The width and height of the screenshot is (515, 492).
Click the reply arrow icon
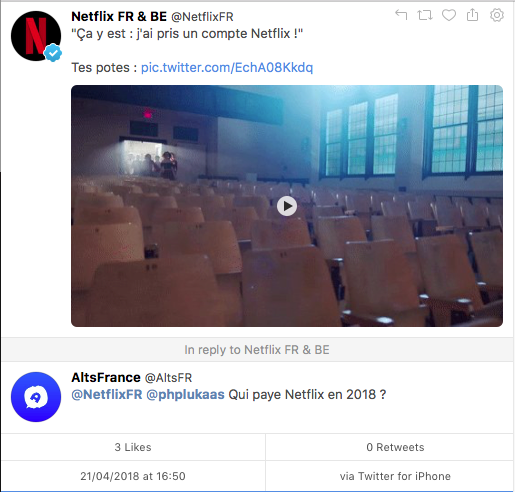[401, 15]
